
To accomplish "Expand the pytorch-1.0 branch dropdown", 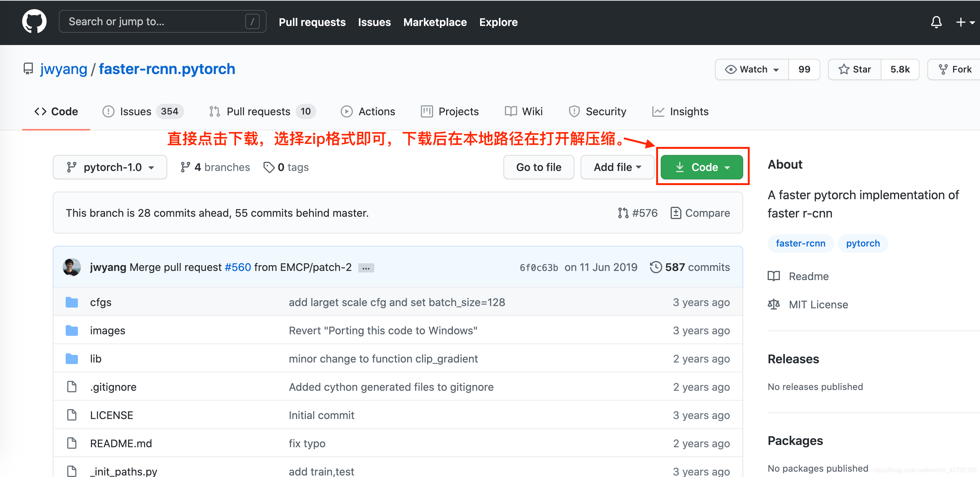I will point(109,167).
